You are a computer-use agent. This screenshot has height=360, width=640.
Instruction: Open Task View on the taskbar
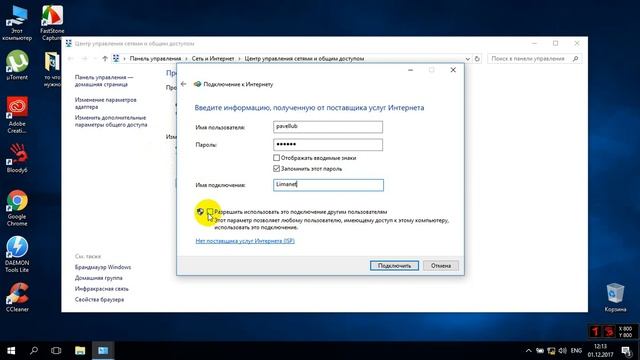(56, 351)
